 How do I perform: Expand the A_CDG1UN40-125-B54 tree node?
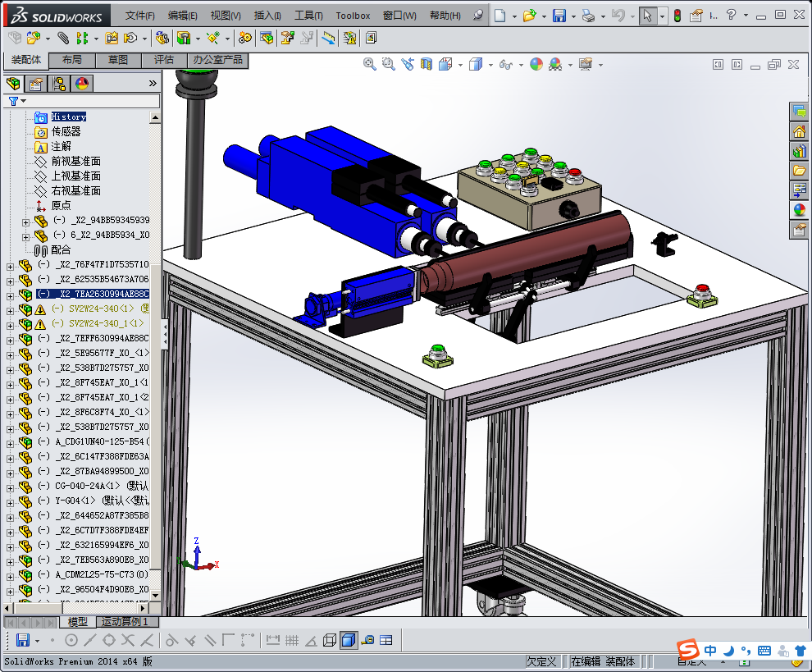coord(10,444)
